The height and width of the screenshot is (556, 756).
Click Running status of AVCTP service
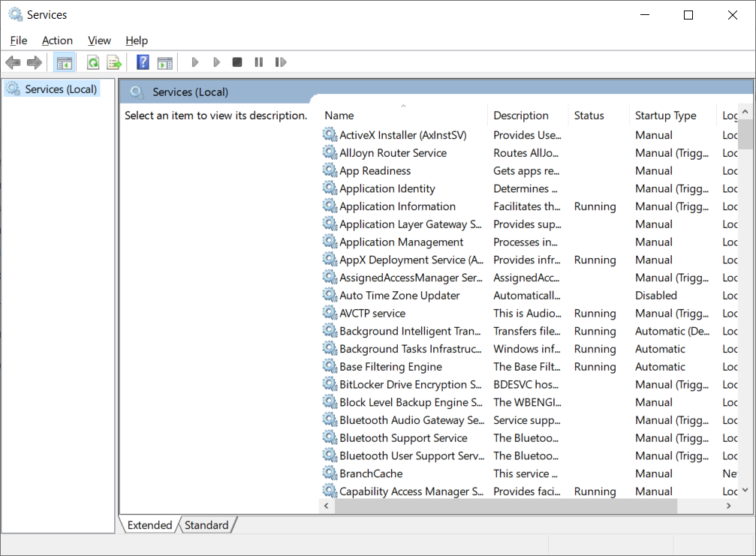tap(595, 313)
